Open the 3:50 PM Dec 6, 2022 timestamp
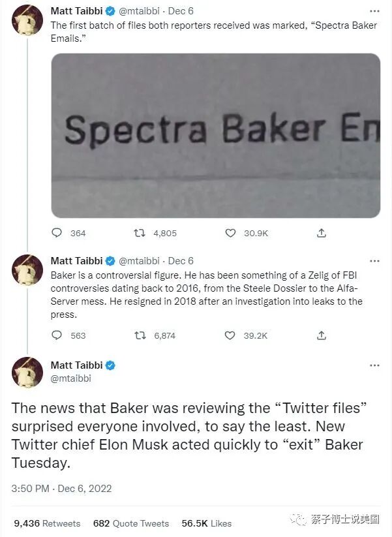This screenshot has height=537, width=392. click(x=61, y=488)
